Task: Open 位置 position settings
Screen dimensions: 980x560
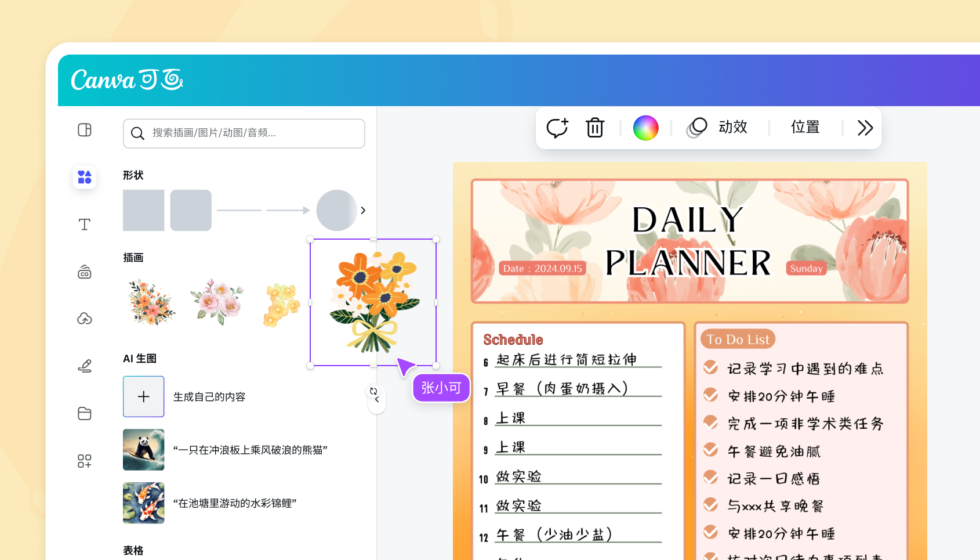Action: click(805, 127)
